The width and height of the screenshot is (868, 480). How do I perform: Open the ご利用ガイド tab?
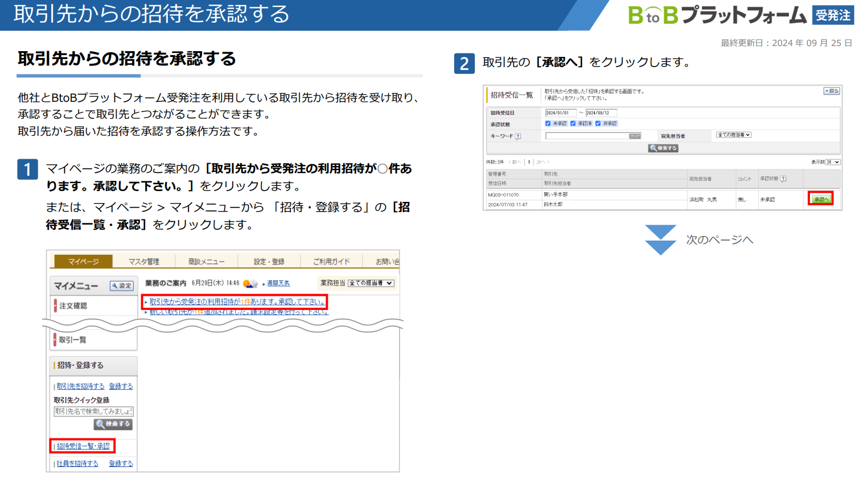coord(331,262)
